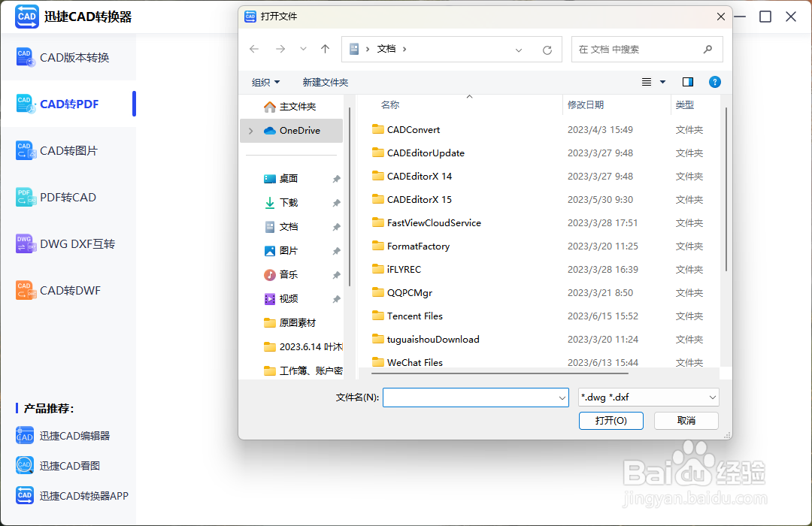This screenshot has height=526, width=812.
Task: Open the view options dropdown arrow
Action: (x=662, y=82)
